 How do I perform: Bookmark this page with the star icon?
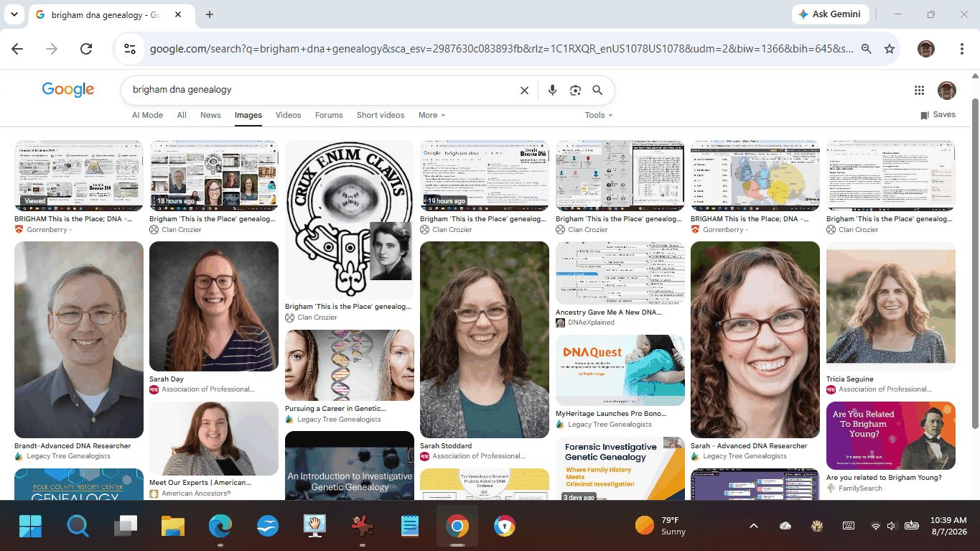pyautogui.click(x=890, y=49)
